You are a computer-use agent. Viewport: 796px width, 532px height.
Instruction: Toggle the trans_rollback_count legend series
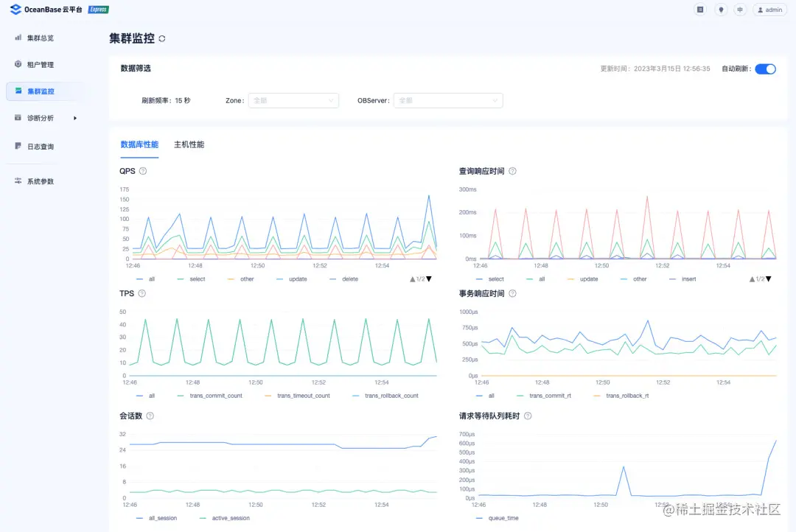coord(385,396)
